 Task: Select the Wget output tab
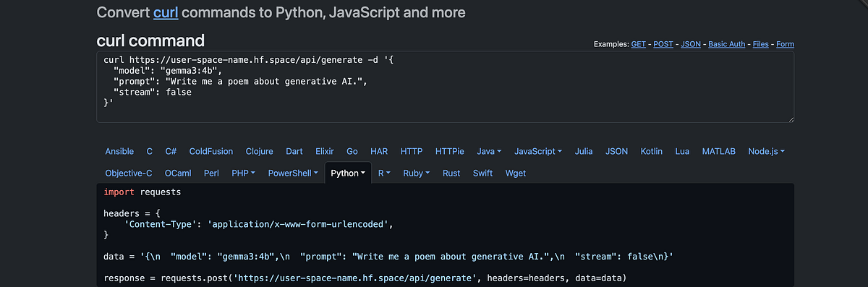(x=516, y=173)
